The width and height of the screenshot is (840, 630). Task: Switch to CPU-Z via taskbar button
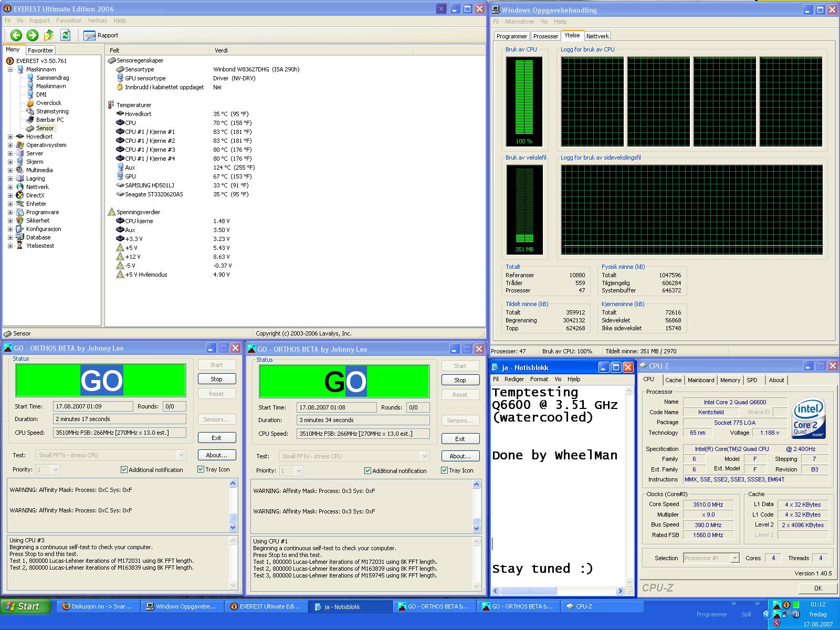[603, 606]
